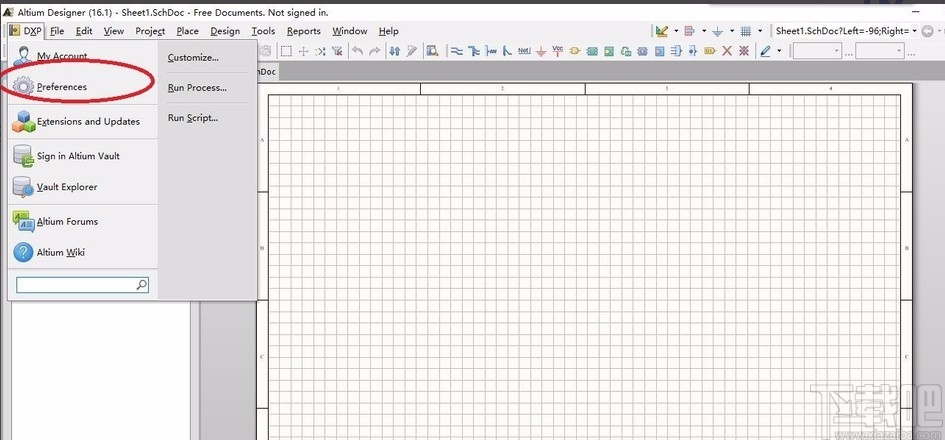Click the navigation Back round button

click(929, 31)
